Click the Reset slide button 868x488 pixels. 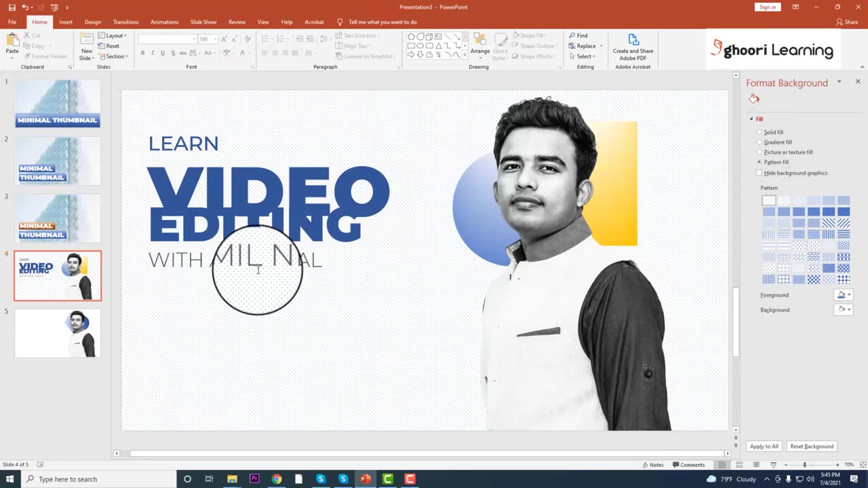108,46
